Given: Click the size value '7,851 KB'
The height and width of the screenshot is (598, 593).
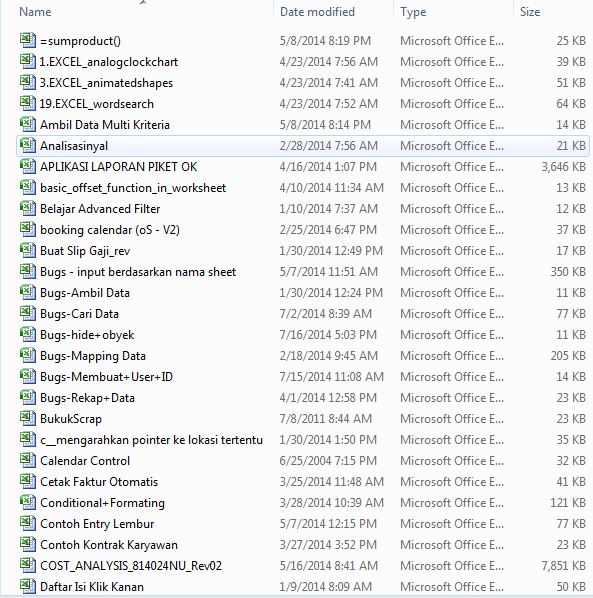Looking at the screenshot, I should [x=564, y=566].
